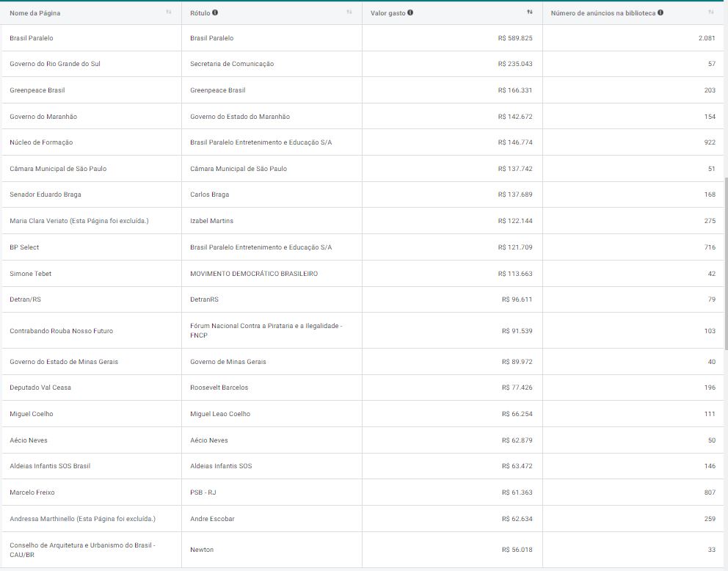Click ad count 33
The width and height of the screenshot is (728, 571).
coord(712,550)
